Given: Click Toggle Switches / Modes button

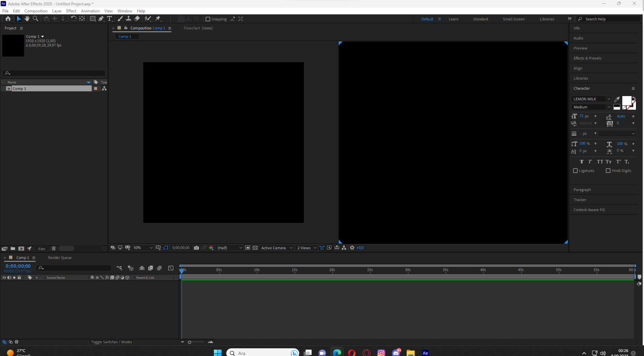Looking at the screenshot, I should pyautogui.click(x=112, y=342).
